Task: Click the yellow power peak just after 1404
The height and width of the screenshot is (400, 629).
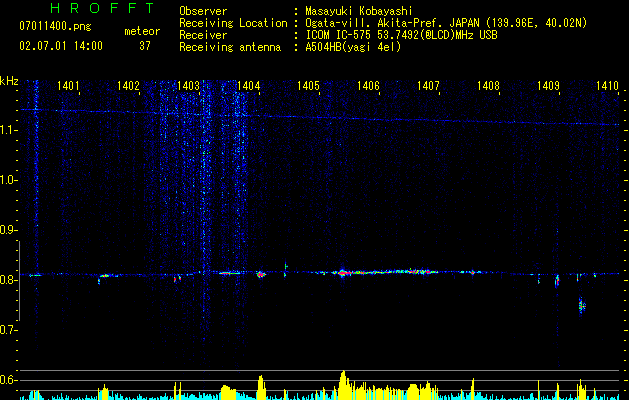Action: 261,387
